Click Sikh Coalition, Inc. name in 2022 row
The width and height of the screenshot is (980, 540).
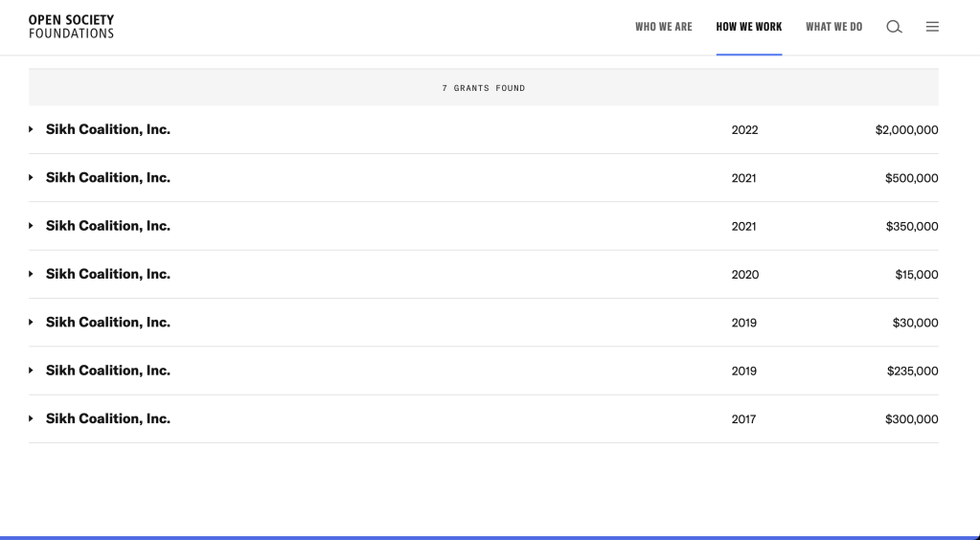coord(108,129)
